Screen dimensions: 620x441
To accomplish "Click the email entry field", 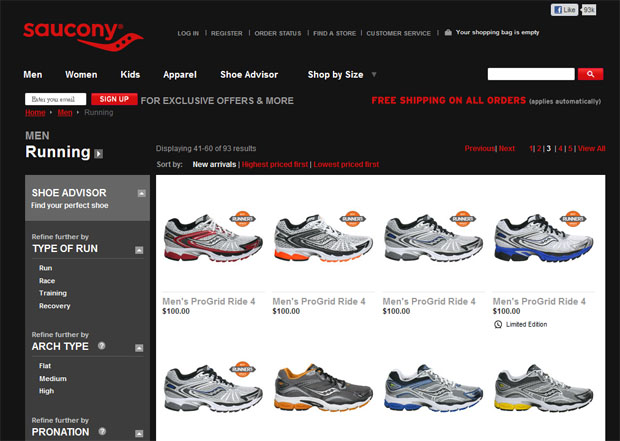I will (x=55, y=99).
